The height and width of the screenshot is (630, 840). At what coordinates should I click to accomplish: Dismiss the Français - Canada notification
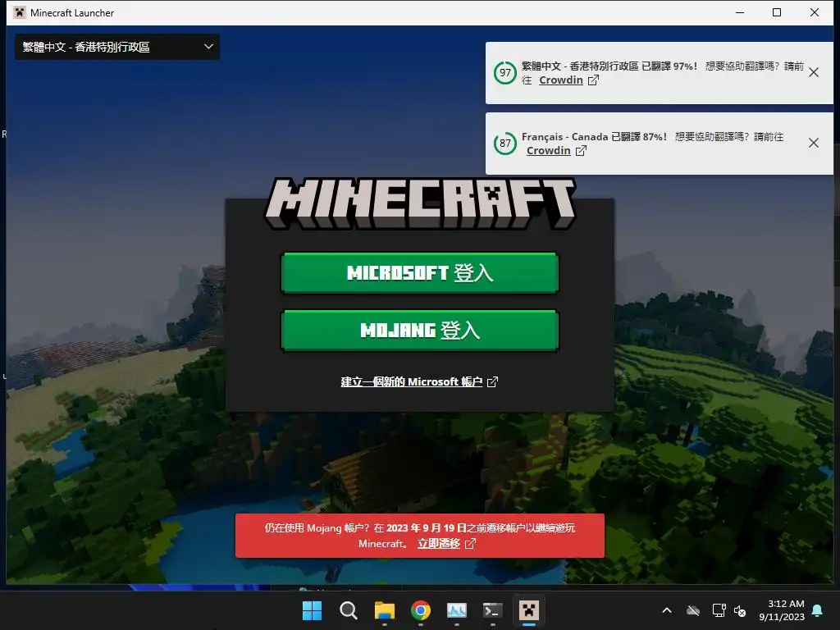pyautogui.click(x=813, y=143)
